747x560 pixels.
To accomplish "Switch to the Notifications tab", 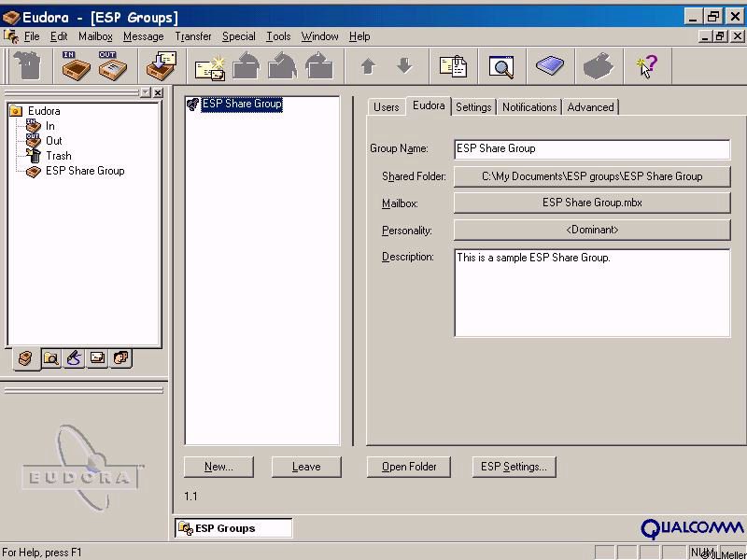I will point(529,107).
